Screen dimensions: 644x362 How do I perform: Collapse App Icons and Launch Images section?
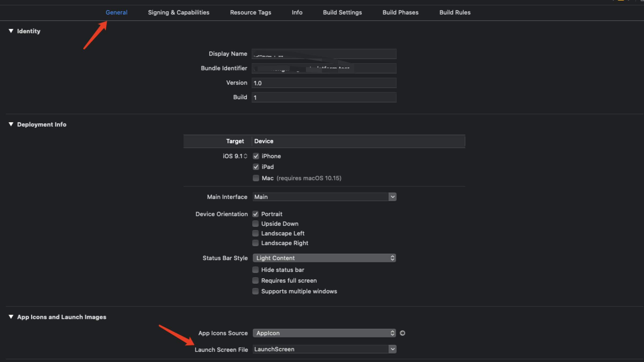(11, 317)
